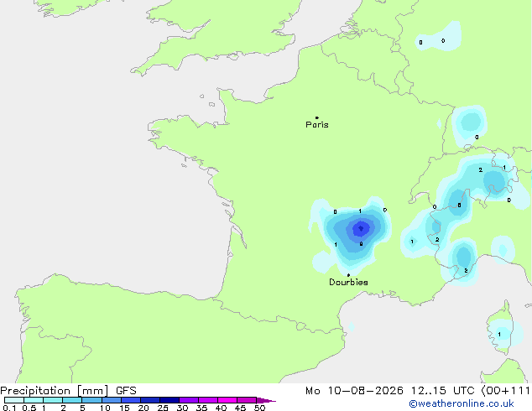
Task: Pick the 25–30 mm dark blue swatch
Action: coord(170,400)
